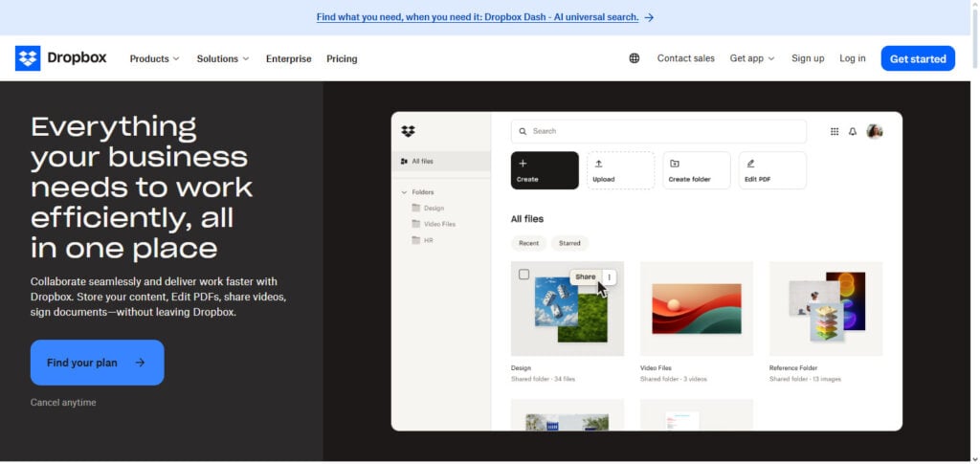This screenshot has width=980, height=464.
Task: Click the Design folder icon in sidebar
Action: click(x=416, y=208)
